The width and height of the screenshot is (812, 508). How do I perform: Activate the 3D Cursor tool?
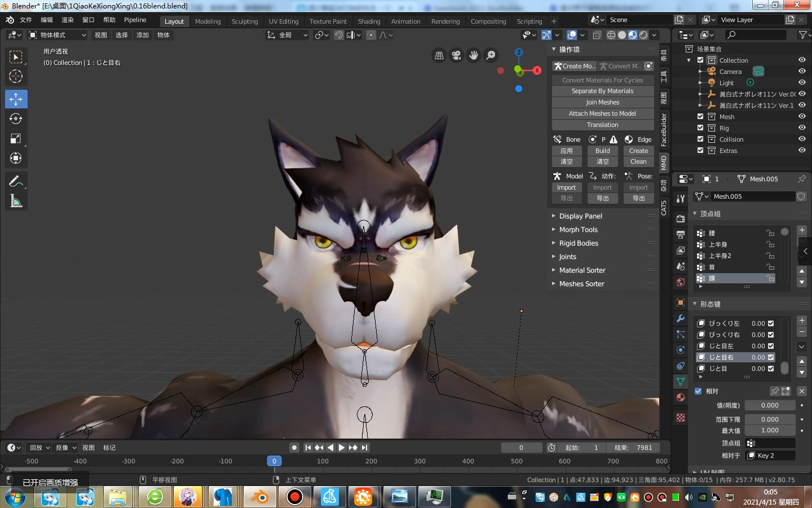[16, 77]
